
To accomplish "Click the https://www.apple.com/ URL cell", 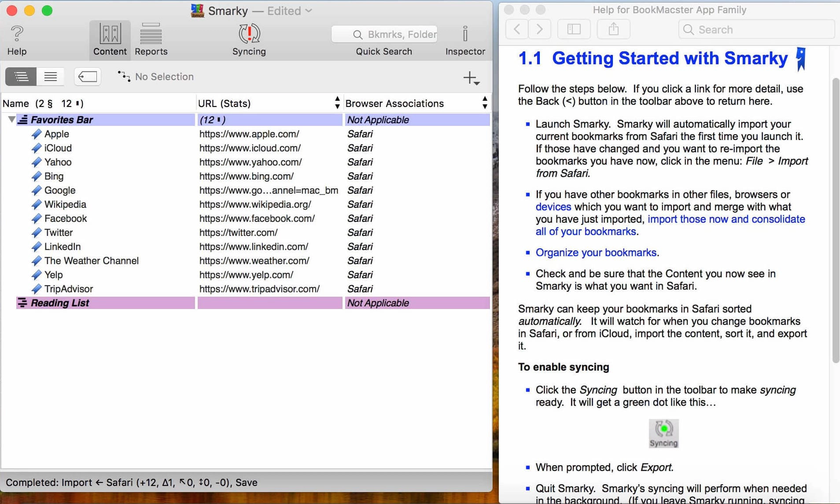I will [x=249, y=134].
